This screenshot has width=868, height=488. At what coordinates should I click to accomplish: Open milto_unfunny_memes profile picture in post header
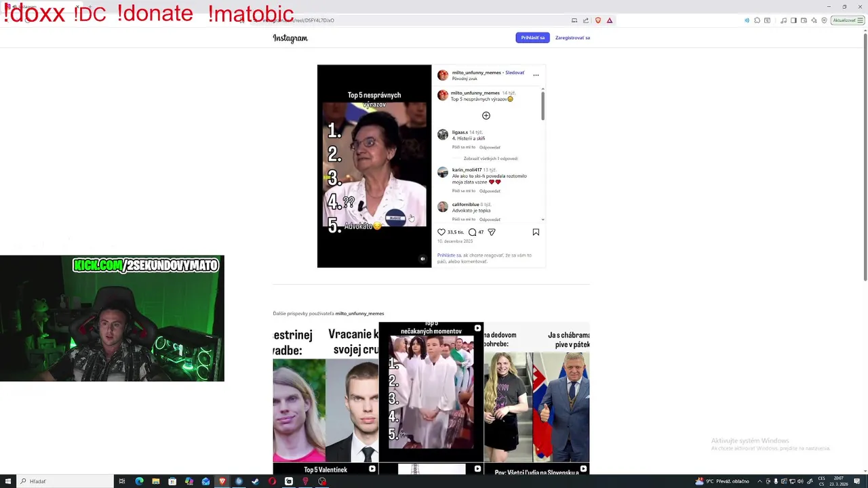click(443, 75)
